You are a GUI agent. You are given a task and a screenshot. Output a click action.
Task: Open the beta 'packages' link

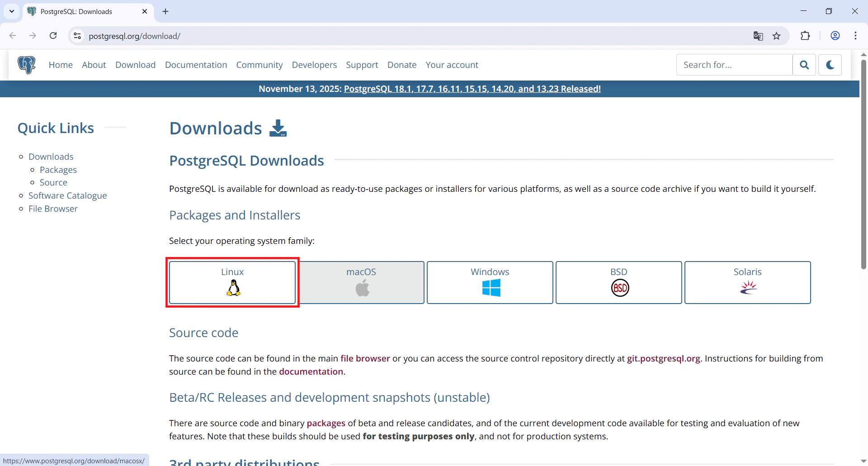pos(326,423)
